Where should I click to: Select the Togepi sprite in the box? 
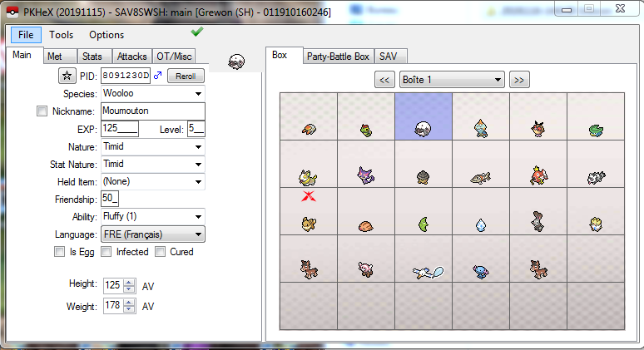(x=596, y=224)
